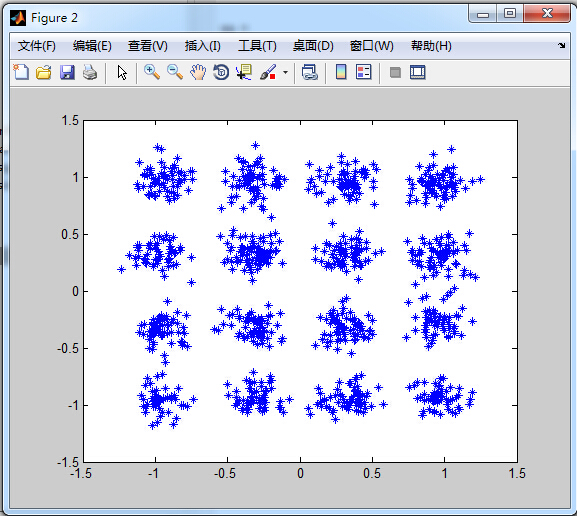Click the Link Plot icon
This screenshot has width=577, height=516.
point(309,72)
